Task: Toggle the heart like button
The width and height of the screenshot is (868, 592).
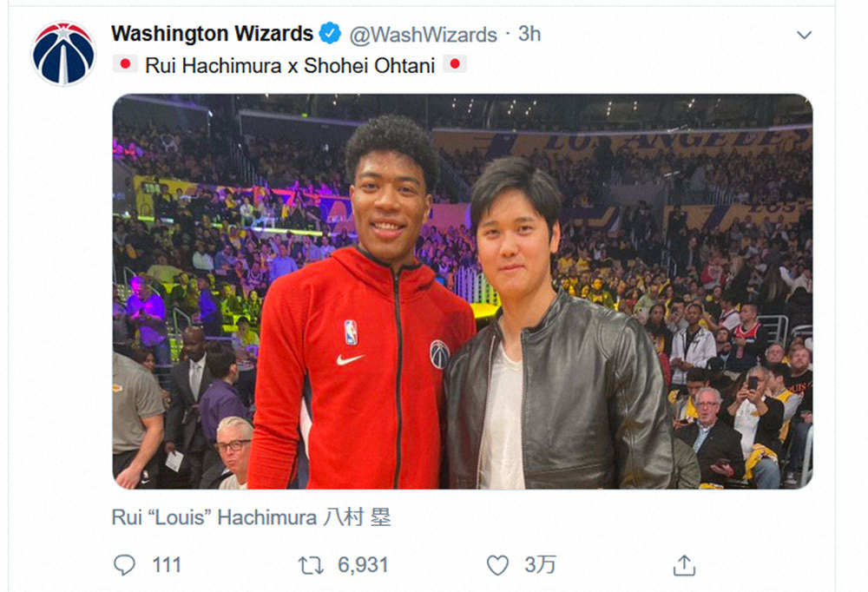Action: pos(497,565)
